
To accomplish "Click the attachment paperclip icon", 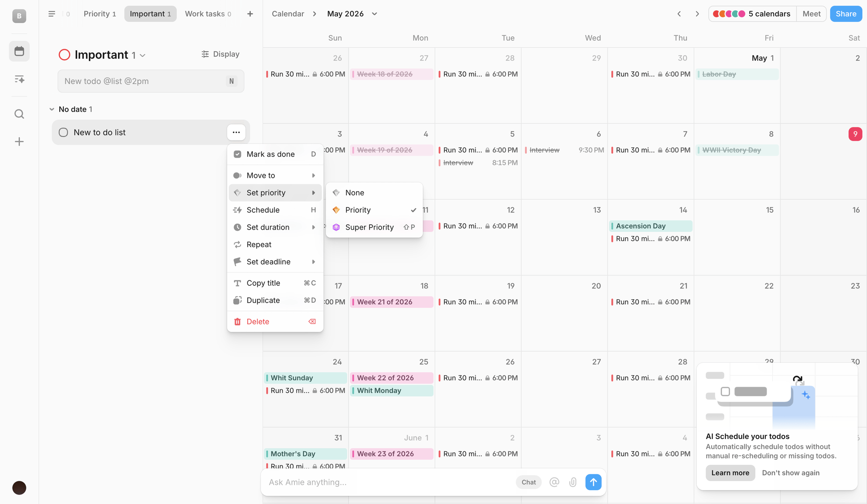I will 573,482.
